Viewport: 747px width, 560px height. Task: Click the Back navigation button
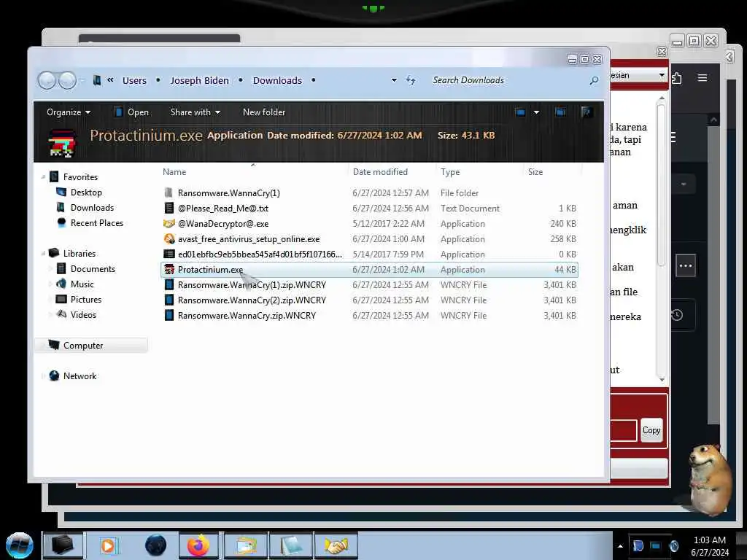[x=47, y=80]
